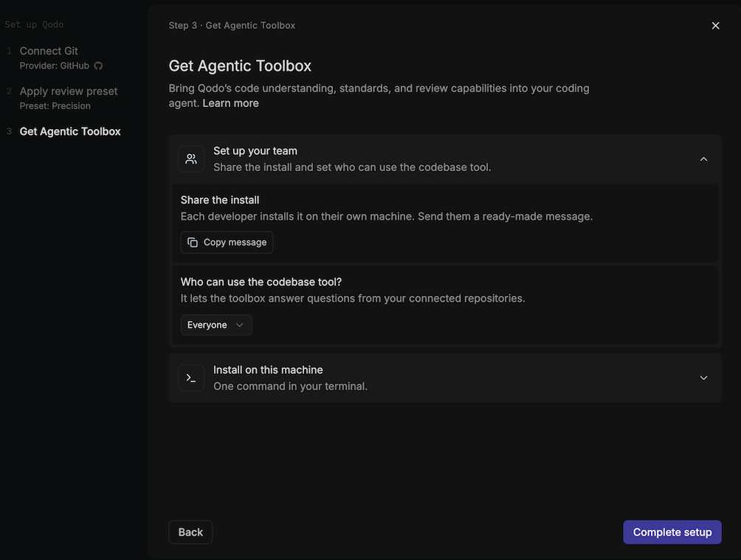Open the Everyone access dropdown
Screen dimensions: 741x560
[x=216, y=325]
